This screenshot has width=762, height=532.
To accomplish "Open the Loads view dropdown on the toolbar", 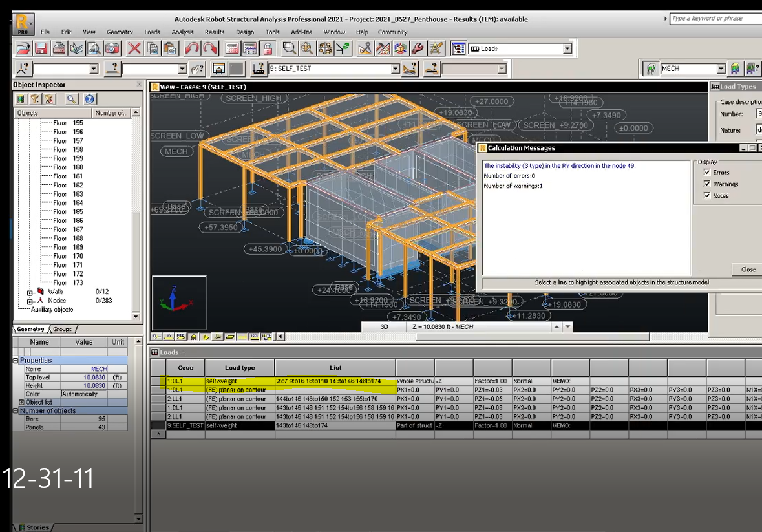I will pyautogui.click(x=567, y=48).
